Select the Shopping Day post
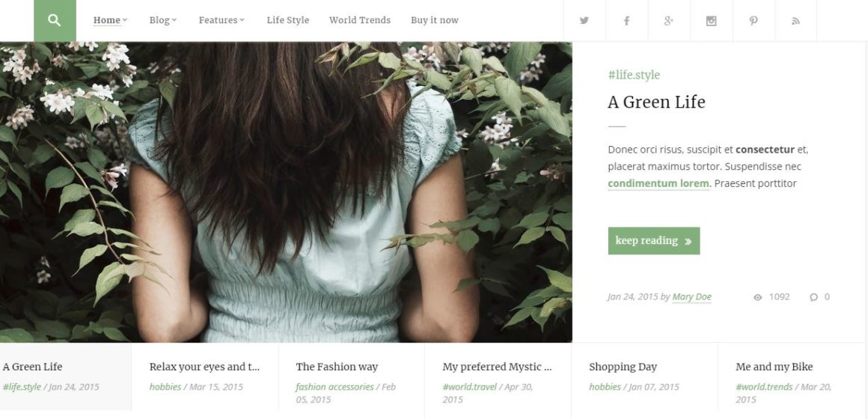 coord(644,377)
